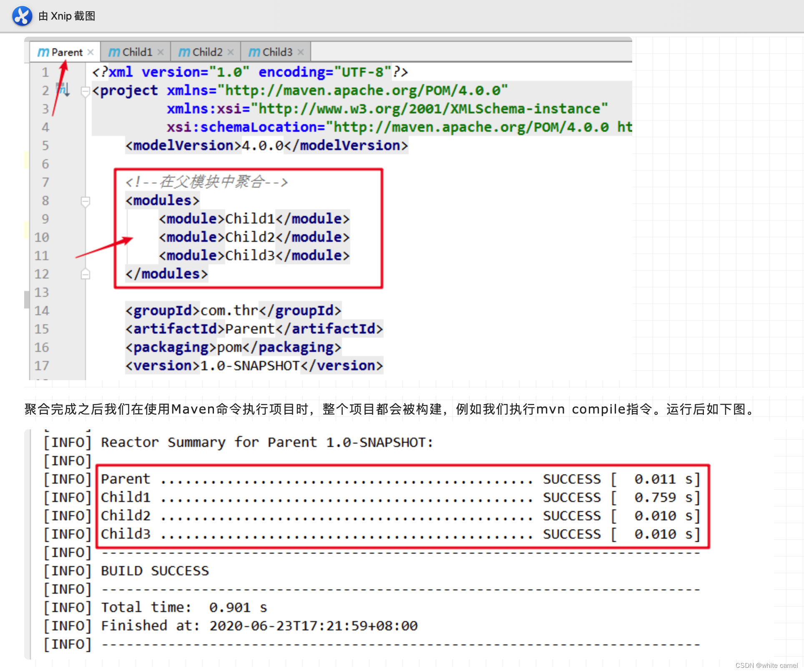Close the Child3 editor tab
Image resolution: width=804 pixels, height=672 pixels.
coord(301,53)
